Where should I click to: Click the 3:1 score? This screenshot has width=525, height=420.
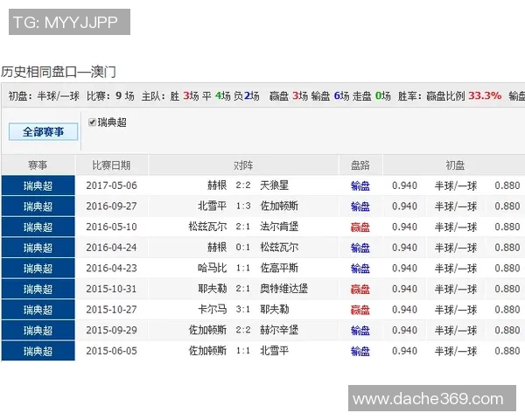243,310
